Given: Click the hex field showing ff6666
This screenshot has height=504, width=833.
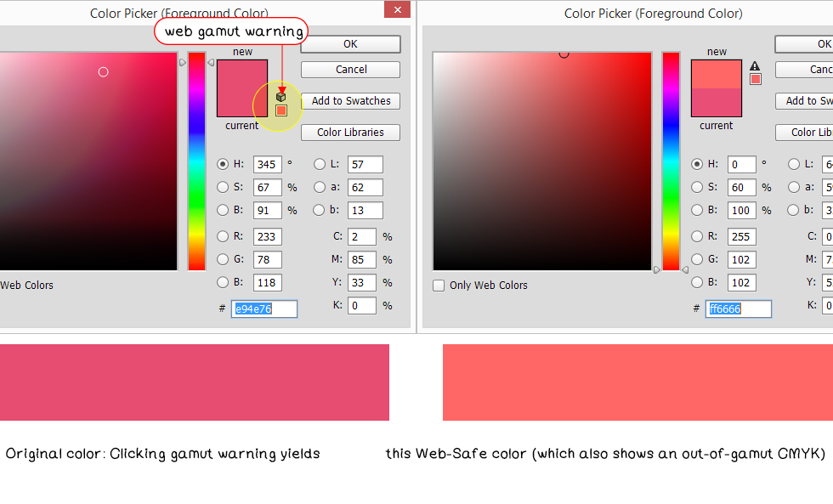Looking at the screenshot, I should click(x=739, y=309).
